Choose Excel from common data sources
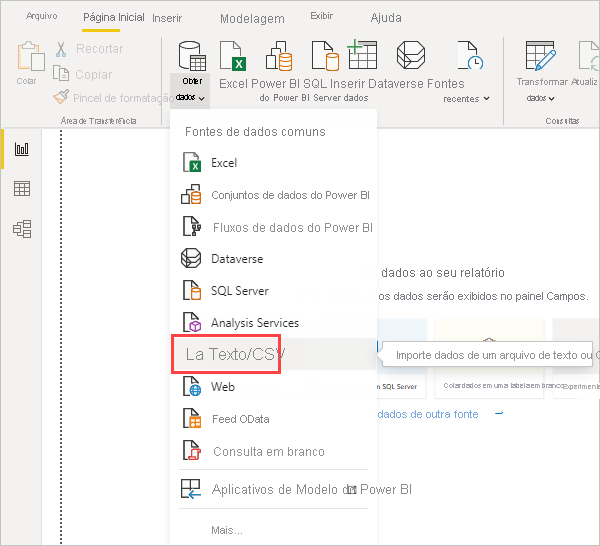600x546 pixels. (x=274, y=163)
